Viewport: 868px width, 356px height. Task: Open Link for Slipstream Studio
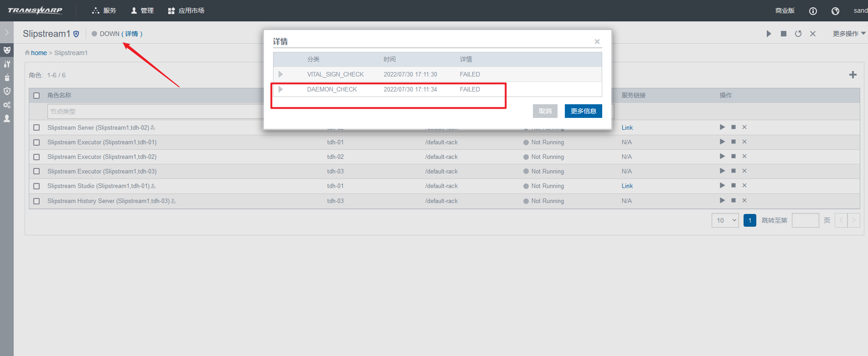627,186
